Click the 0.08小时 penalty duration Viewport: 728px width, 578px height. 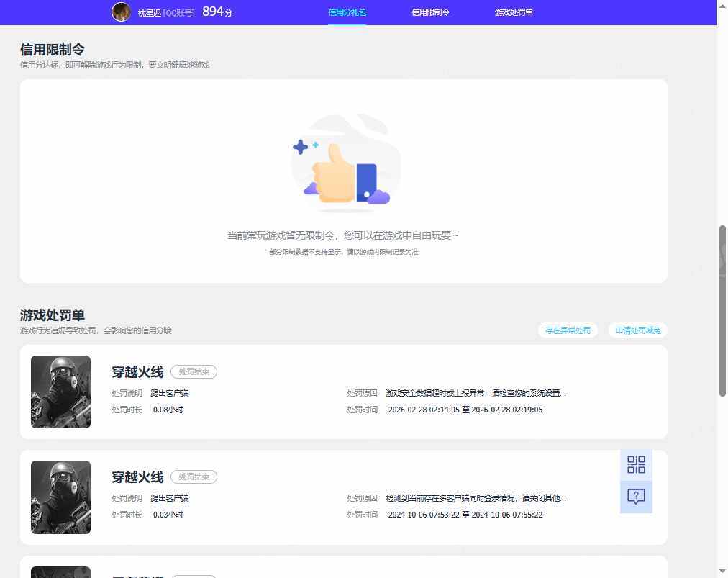point(168,410)
